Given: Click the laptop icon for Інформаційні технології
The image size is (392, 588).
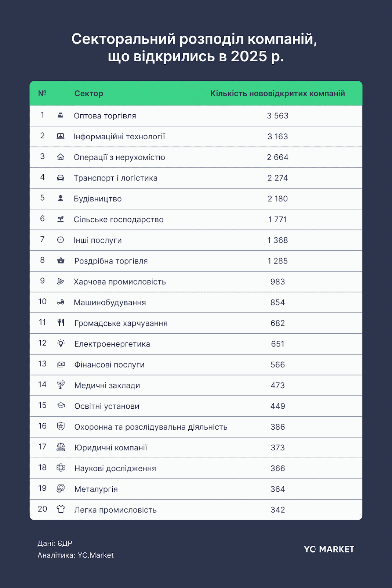Looking at the screenshot, I should [61, 136].
